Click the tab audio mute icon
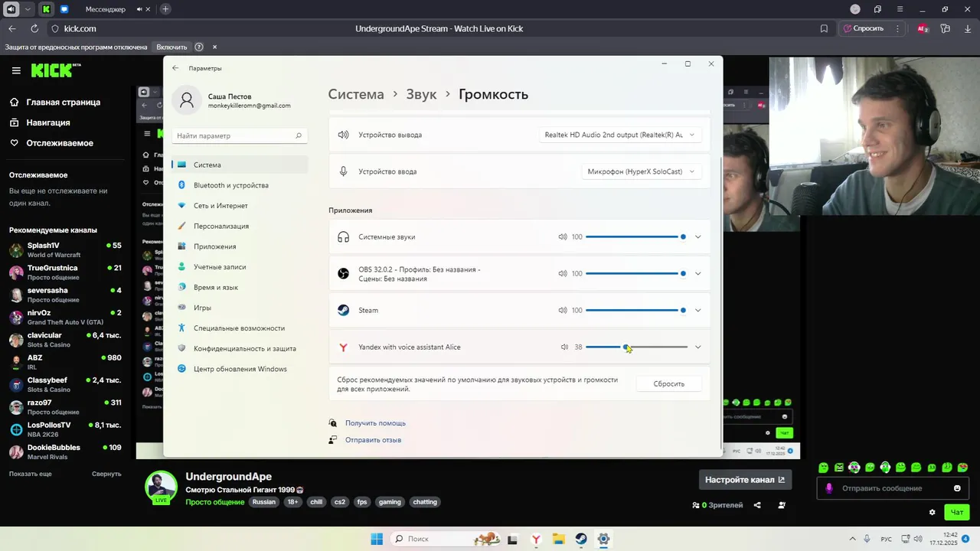 coord(139,9)
